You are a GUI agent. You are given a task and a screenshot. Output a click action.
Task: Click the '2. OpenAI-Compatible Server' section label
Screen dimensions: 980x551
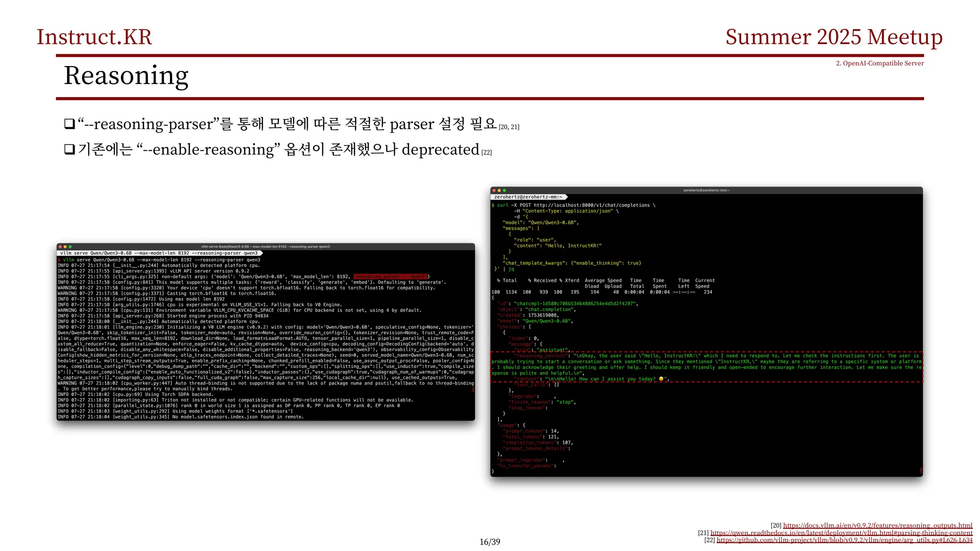pos(880,63)
